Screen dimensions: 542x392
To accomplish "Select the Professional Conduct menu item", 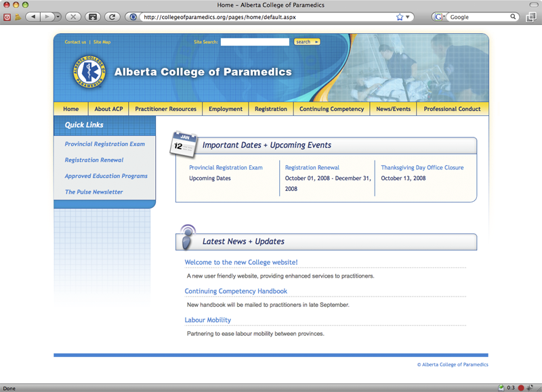I will point(452,108).
